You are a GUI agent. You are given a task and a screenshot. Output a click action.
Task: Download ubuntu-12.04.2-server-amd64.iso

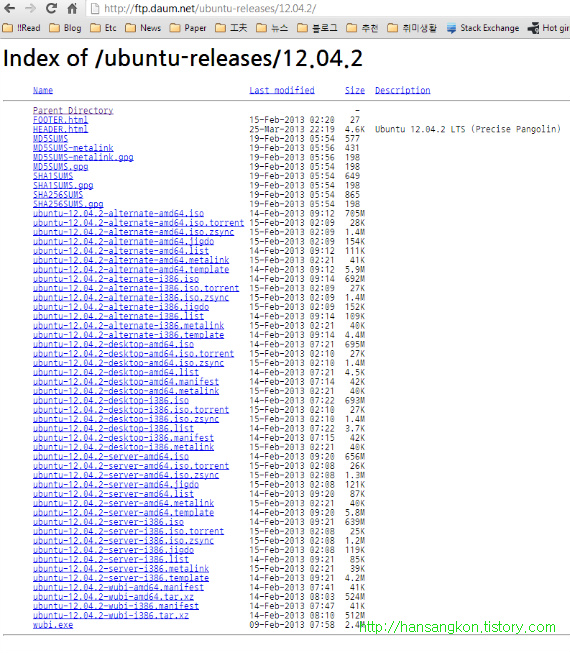111,457
